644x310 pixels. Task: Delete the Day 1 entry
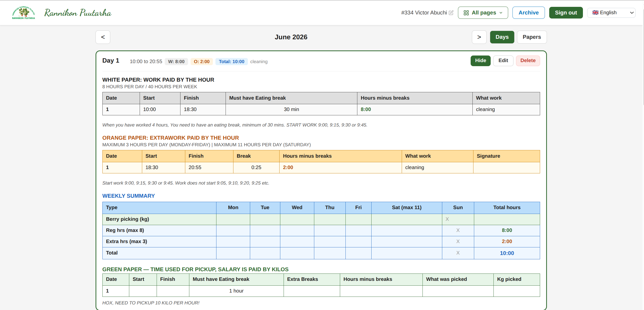click(528, 61)
